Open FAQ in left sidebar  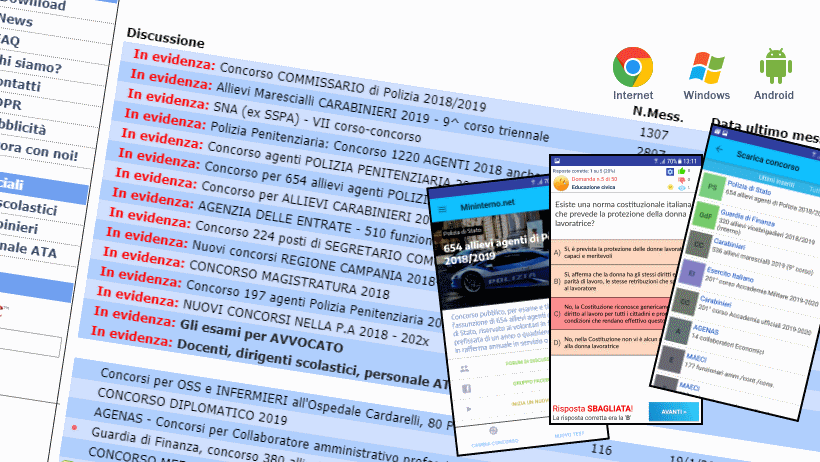coord(9,40)
